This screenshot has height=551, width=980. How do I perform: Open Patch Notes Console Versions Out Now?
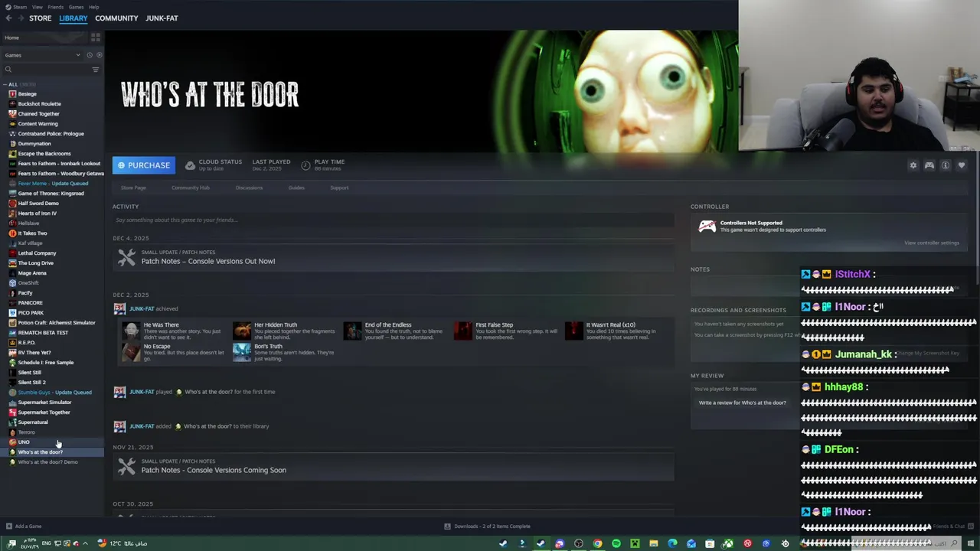(x=393, y=257)
